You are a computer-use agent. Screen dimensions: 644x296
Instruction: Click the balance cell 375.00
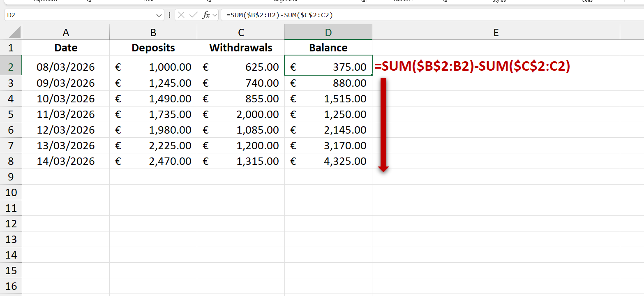tap(328, 65)
